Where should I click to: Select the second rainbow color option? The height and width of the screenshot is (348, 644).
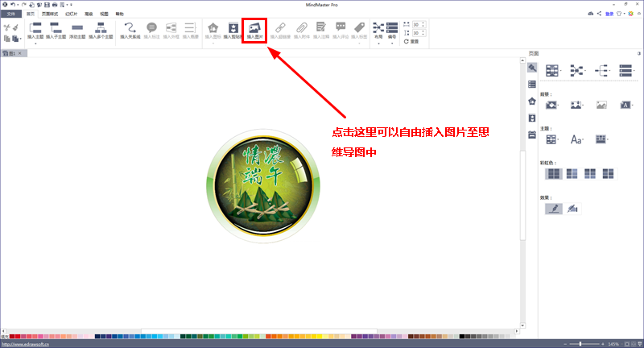tap(572, 174)
